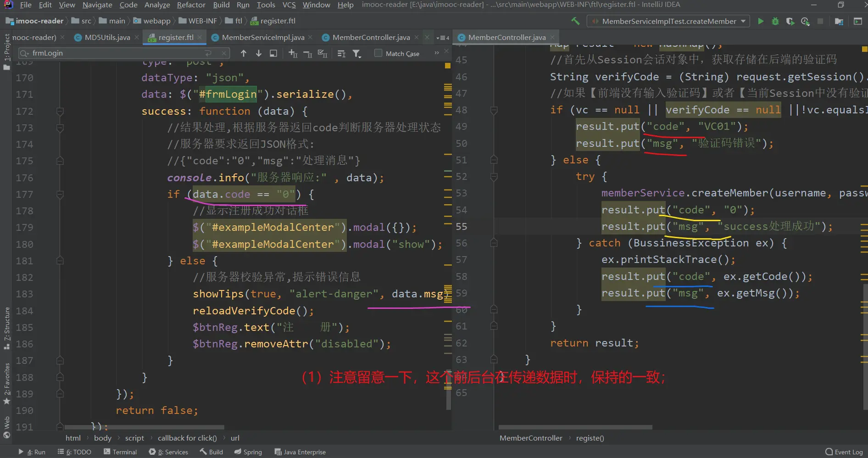Toggle fold marker at line 48 if-statement

click(494, 110)
